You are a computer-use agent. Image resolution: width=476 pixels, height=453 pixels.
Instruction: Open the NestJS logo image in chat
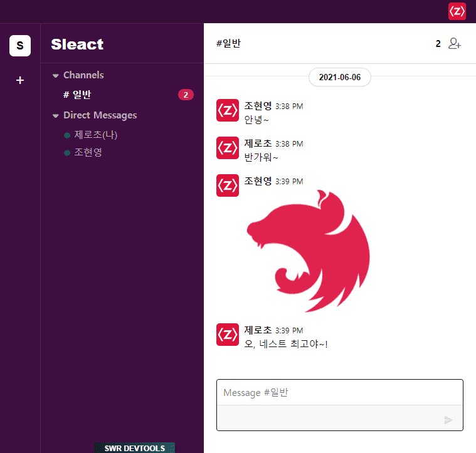(308, 251)
